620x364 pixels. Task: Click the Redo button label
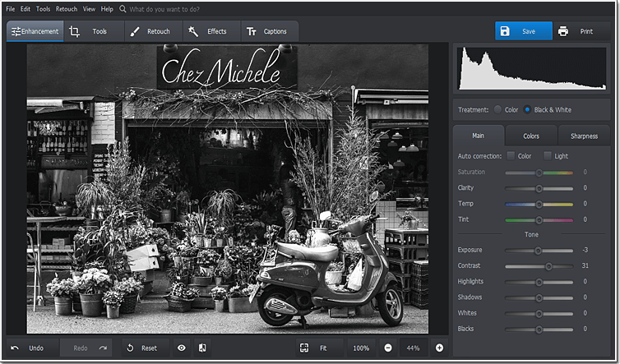pos(81,348)
